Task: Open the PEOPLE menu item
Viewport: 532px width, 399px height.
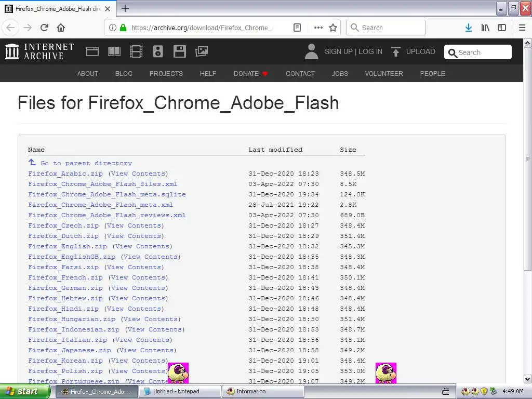Action: coord(433,74)
